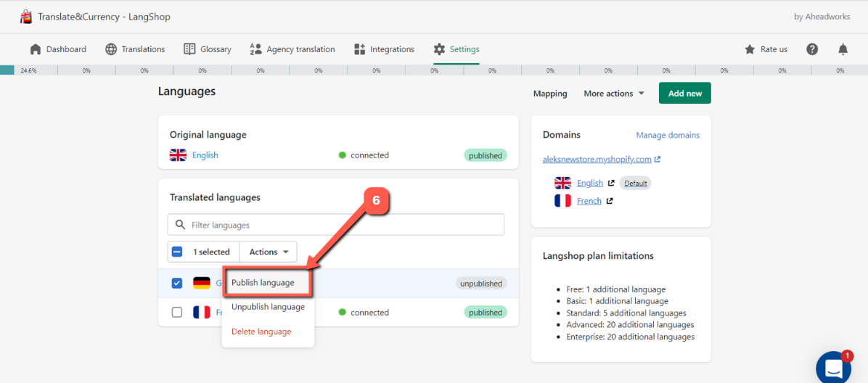Click the French flag in translated languages

[202, 312]
